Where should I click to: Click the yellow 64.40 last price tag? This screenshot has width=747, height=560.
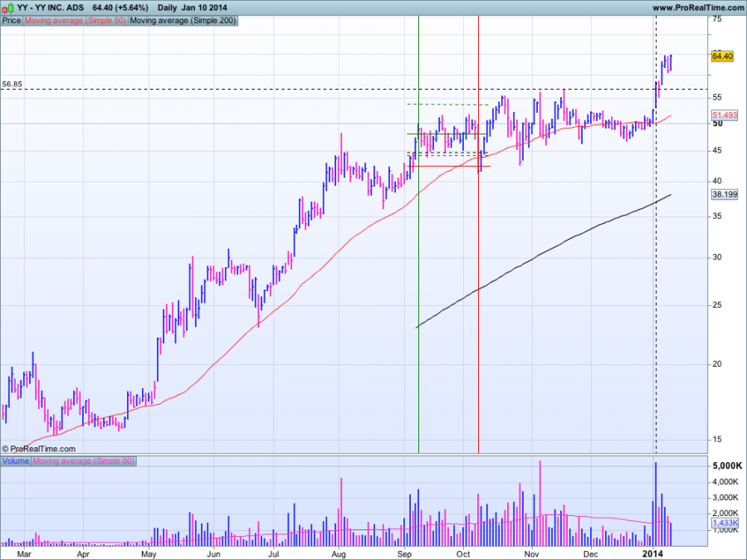point(722,56)
